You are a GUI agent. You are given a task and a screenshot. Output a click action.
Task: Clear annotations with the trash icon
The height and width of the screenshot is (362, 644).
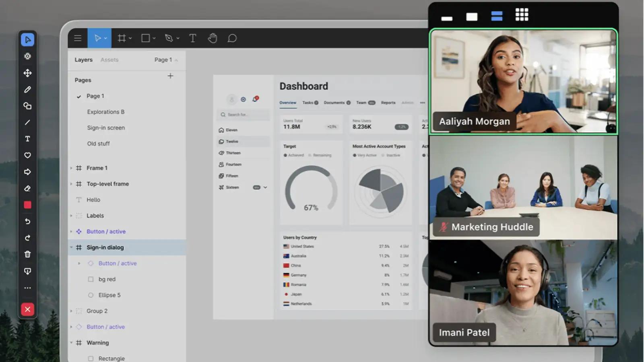click(27, 254)
